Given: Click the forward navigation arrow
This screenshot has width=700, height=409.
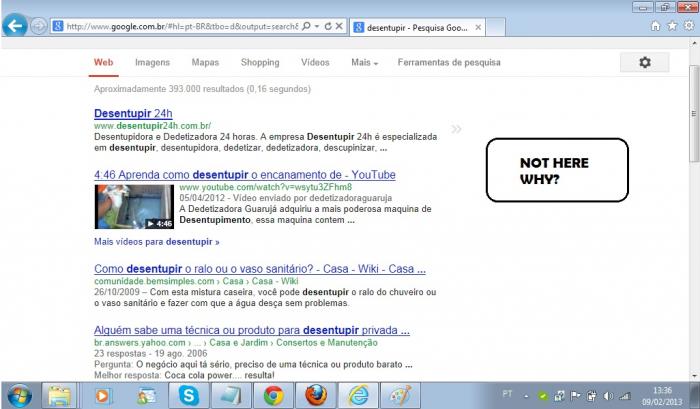Looking at the screenshot, I should click(x=39, y=26).
